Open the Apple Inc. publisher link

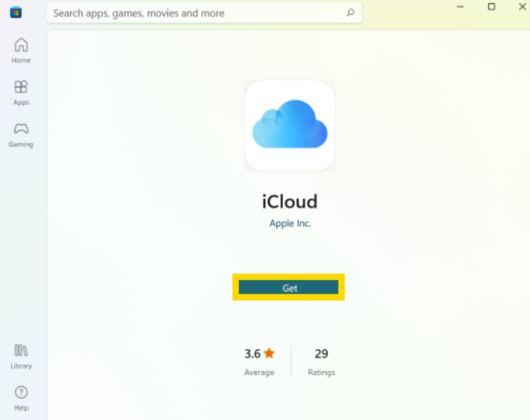click(290, 224)
